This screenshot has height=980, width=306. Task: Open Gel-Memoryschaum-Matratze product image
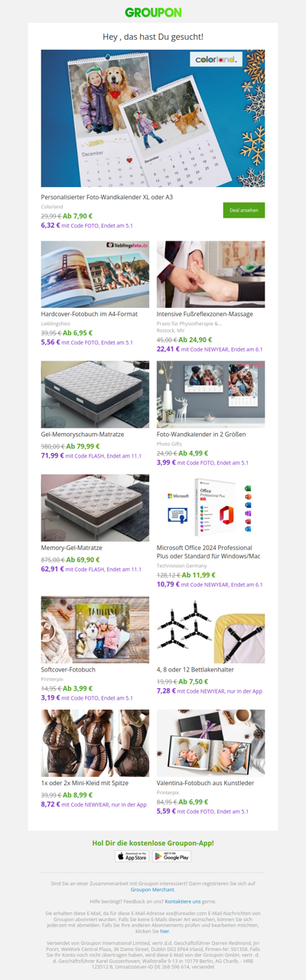coord(95,394)
